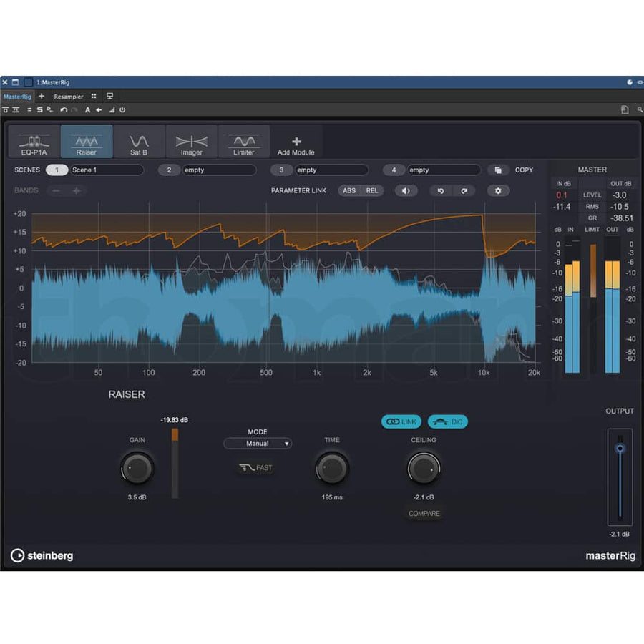Click the Scene 1 name field
Viewport: 644px width, 644px height.
coord(107,170)
